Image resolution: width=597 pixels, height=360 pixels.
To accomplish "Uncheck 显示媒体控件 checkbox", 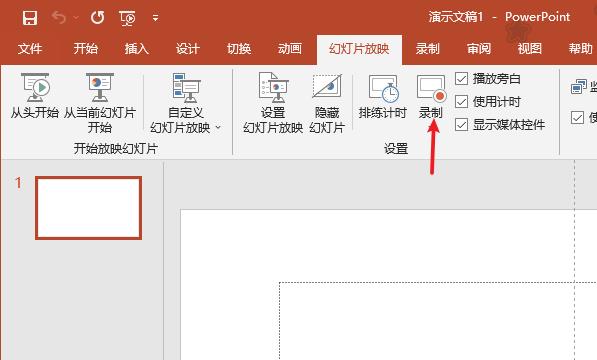I will pyautogui.click(x=461, y=124).
